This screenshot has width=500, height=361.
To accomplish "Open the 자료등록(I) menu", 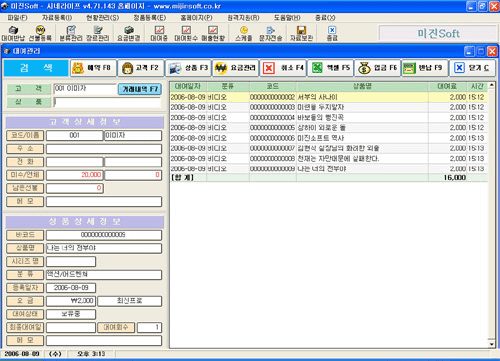I will [57, 18].
